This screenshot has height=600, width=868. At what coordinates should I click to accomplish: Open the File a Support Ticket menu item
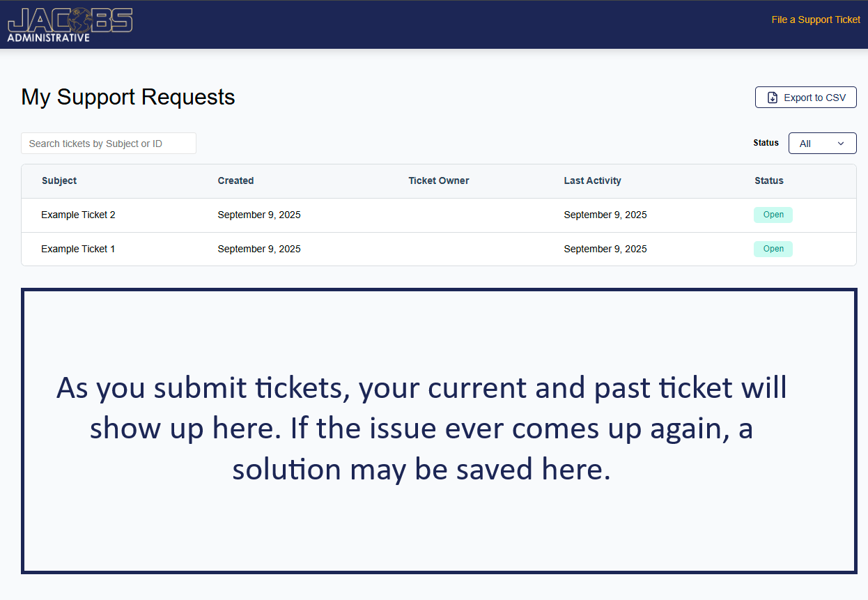(x=816, y=20)
